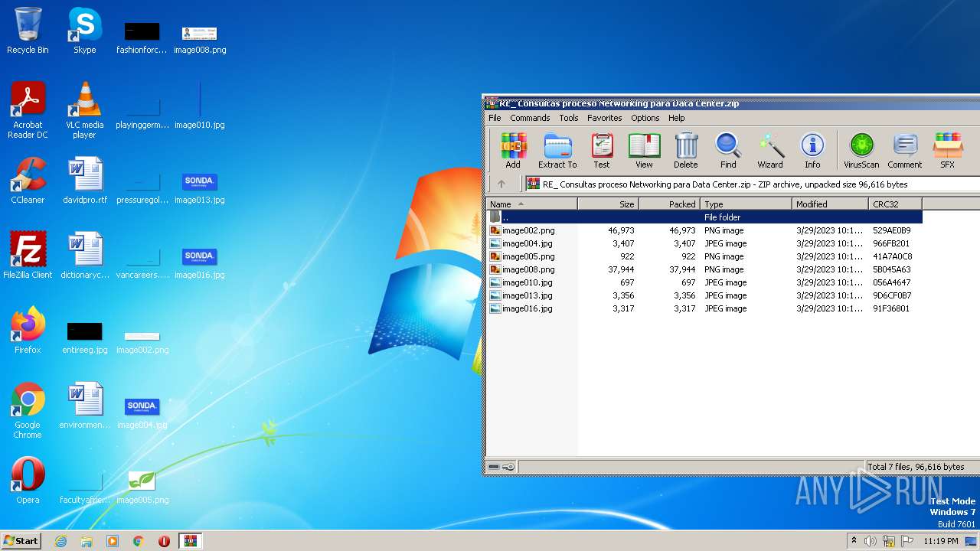
Task: Click the View toolbar icon
Action: 644,150
